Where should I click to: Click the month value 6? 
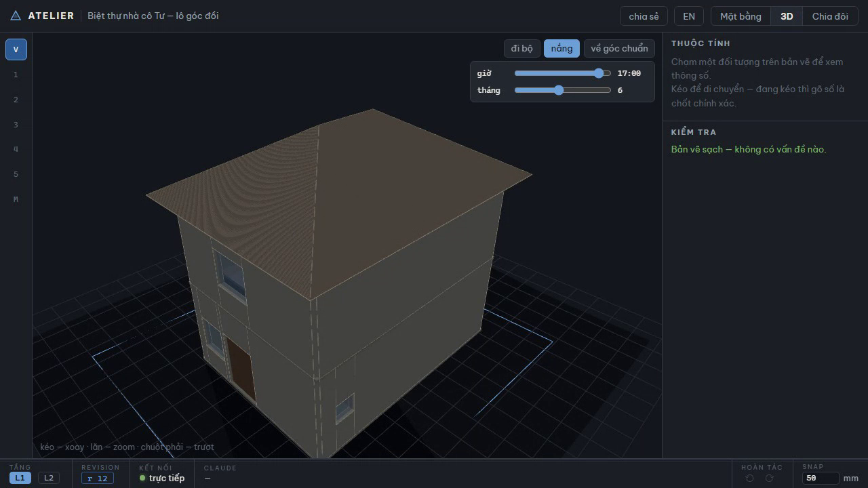pyautogui.click(x=620, y=90)
